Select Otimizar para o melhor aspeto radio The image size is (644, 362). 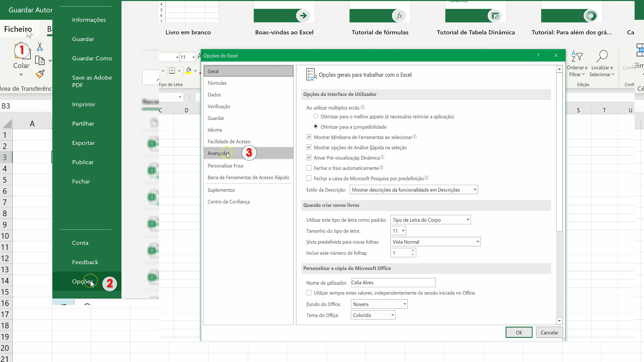[316, 116]
